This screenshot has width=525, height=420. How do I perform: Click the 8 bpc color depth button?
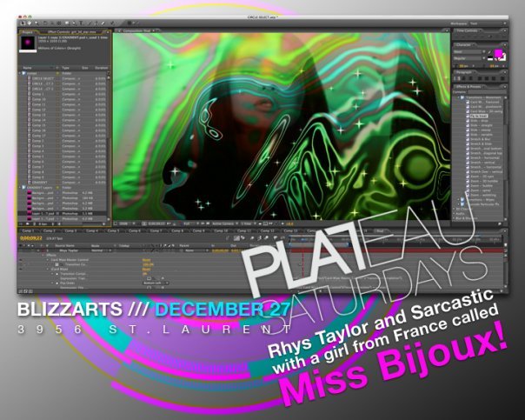[x=43, y=223]
